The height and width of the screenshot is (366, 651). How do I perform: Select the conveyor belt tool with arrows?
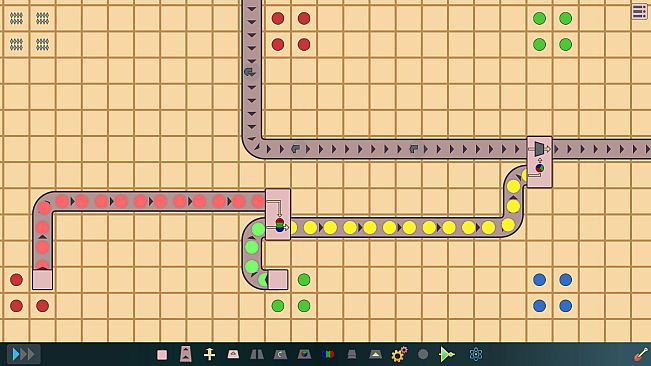tap(186, 354)
